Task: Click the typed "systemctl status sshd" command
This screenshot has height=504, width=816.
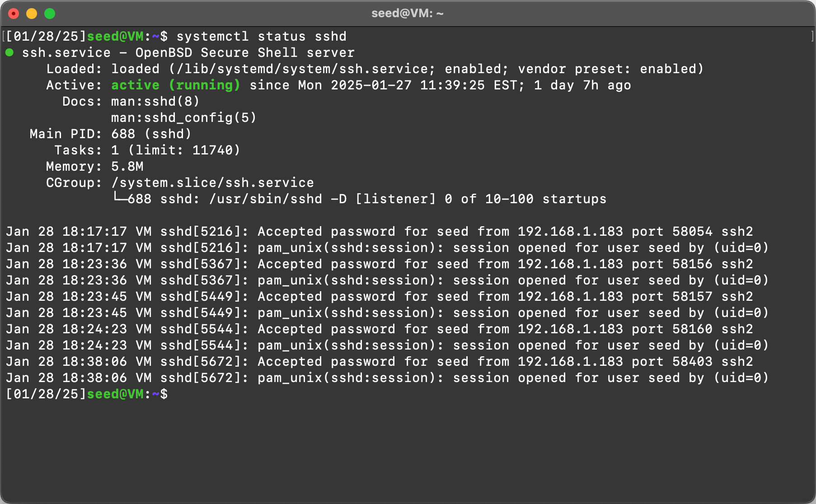Action: point(261,36)
